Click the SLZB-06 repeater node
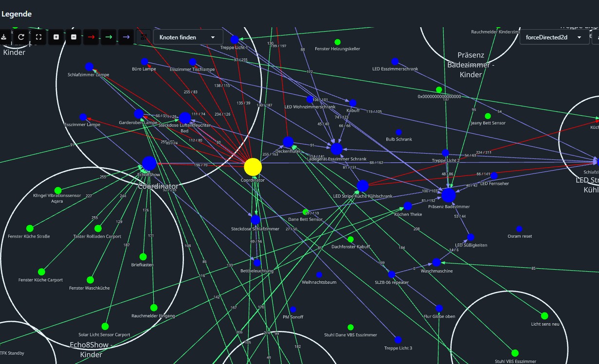 tap(391, 274)
